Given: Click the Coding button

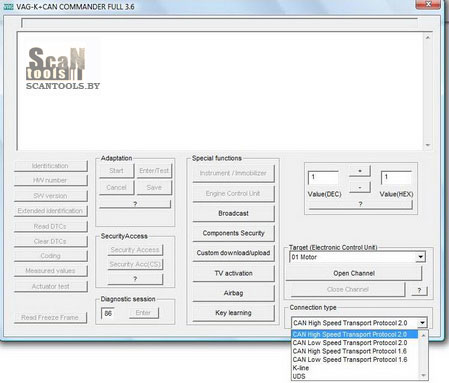Looking at the screenshot, I should point(51,256).
